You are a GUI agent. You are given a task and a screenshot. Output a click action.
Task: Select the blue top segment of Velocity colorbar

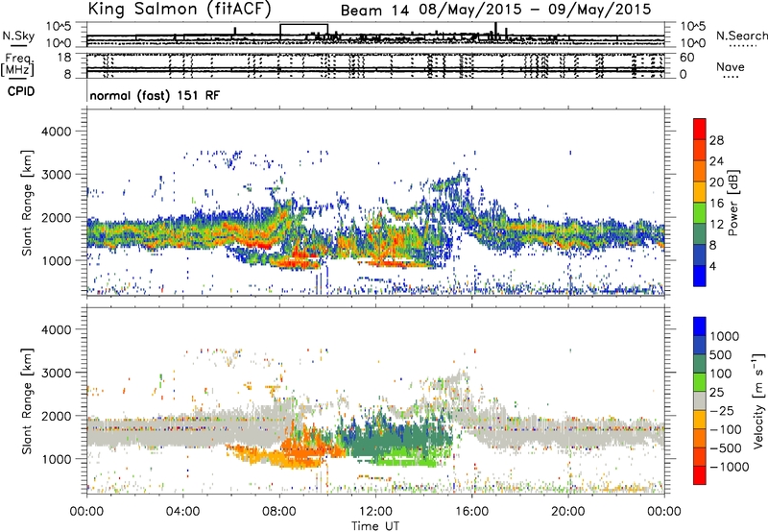click(x=700, y=326)
